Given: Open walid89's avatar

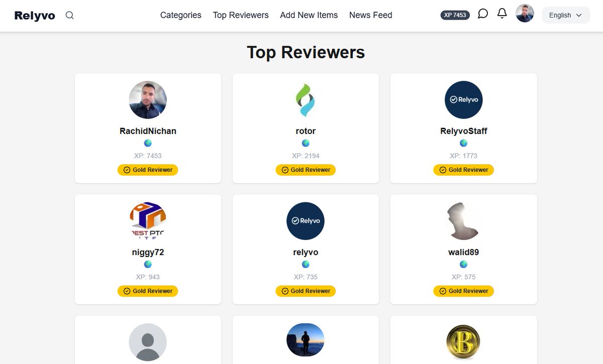Looking at the screenshot, I should 464,221.
